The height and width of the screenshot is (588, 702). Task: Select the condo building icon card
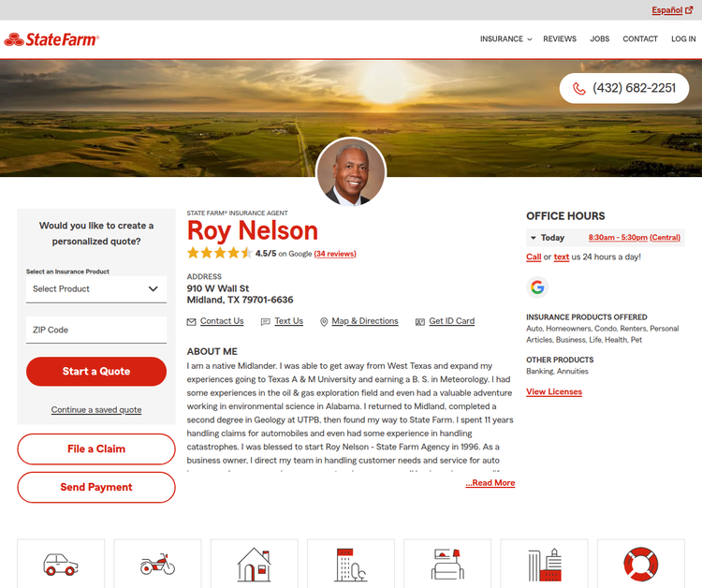point(351,564)
